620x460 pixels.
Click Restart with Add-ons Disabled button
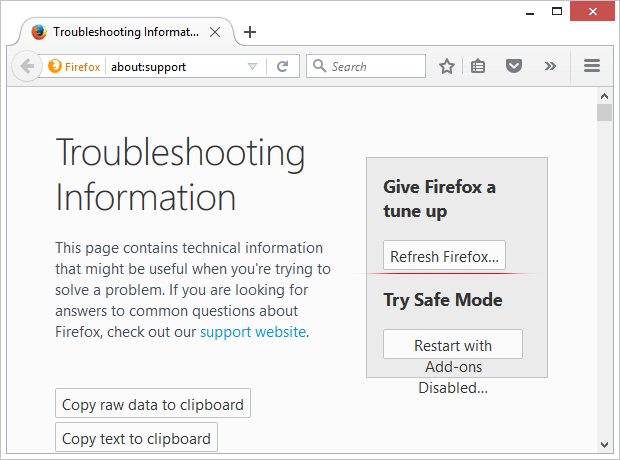(453, 344)
